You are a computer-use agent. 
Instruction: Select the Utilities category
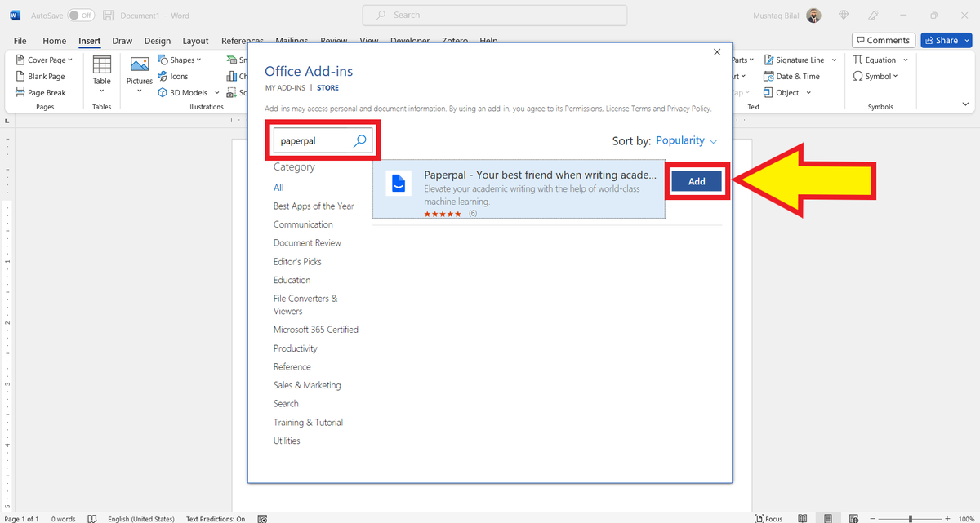click(x=287, y=441)
